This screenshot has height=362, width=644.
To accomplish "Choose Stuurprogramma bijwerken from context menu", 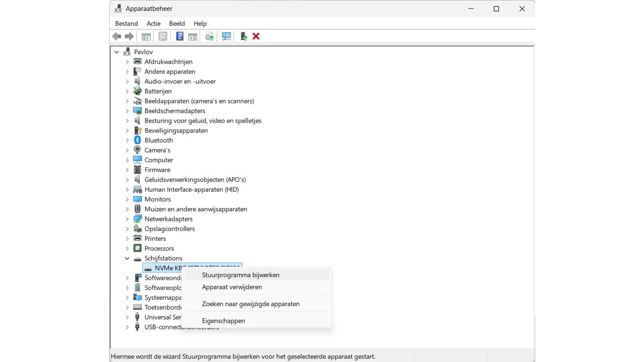I will [257, 275].
